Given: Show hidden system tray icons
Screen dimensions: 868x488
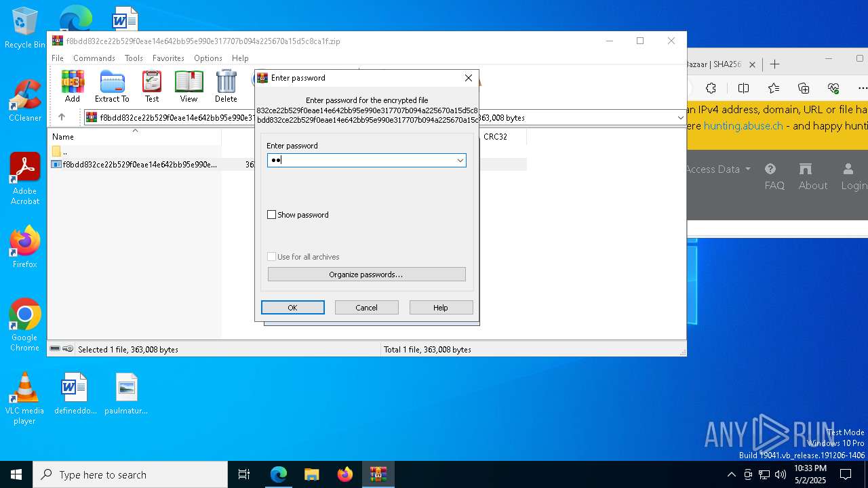Looking at the screenshot, I should coord(731,474).
